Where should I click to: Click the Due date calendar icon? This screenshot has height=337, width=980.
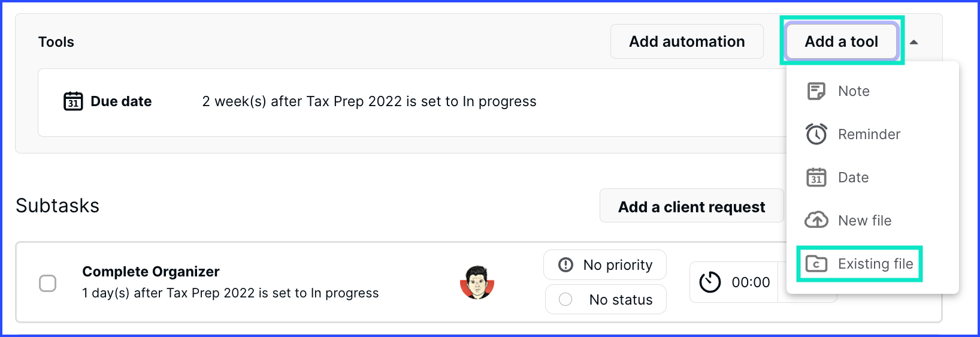point(73,101)
